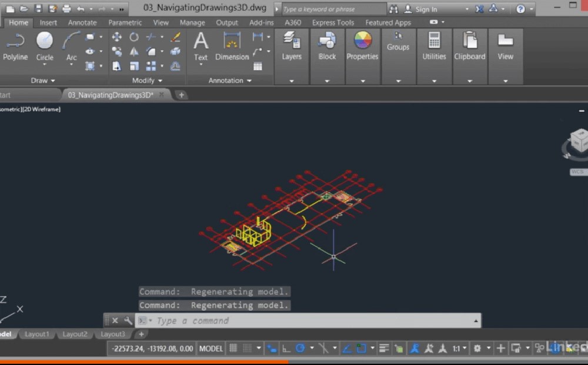Image resolution: width=588 pixels, height=365 pixels.
Task: Click the MODEL status bar button
Action: pyautogui.click(x=211, y=349)
